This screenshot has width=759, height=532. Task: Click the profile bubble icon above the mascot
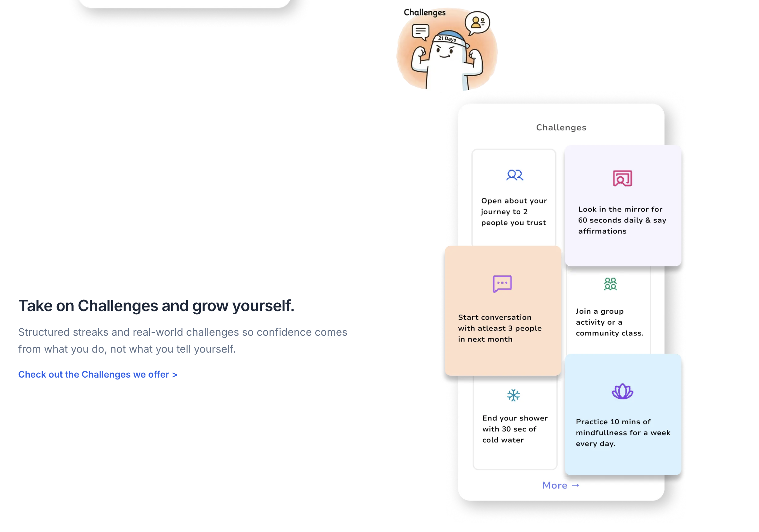[x=477, y=23]
